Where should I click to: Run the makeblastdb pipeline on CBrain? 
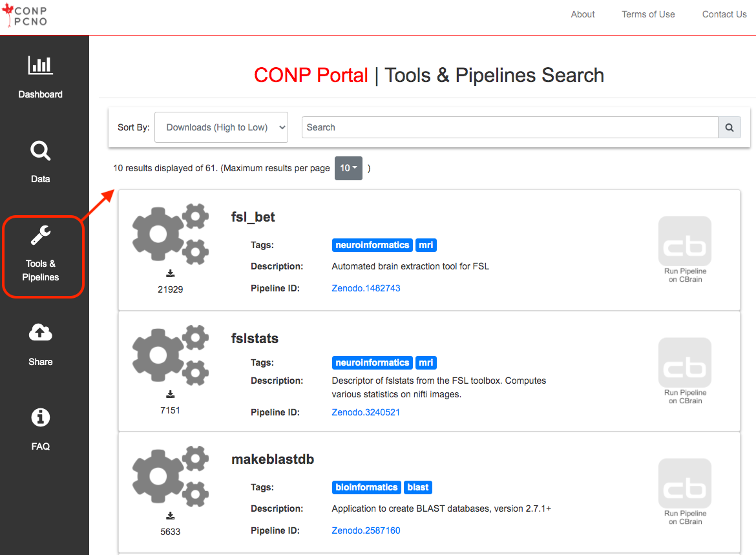tap(684, 491)
